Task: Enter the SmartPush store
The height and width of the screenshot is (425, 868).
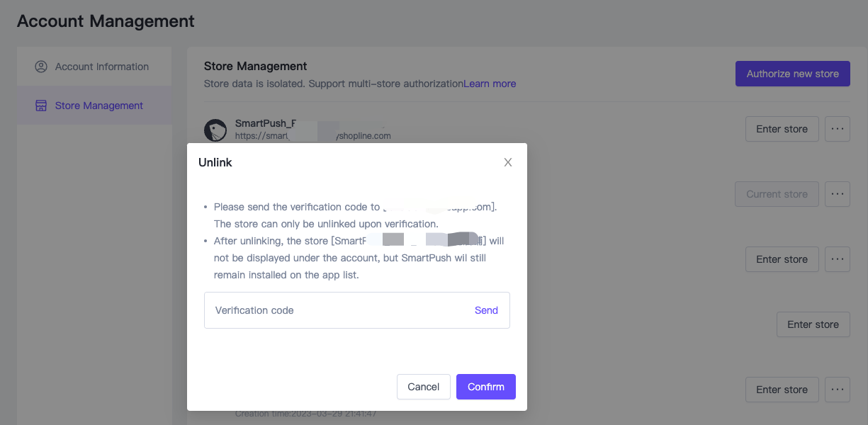Action: (x=782, y=129)
